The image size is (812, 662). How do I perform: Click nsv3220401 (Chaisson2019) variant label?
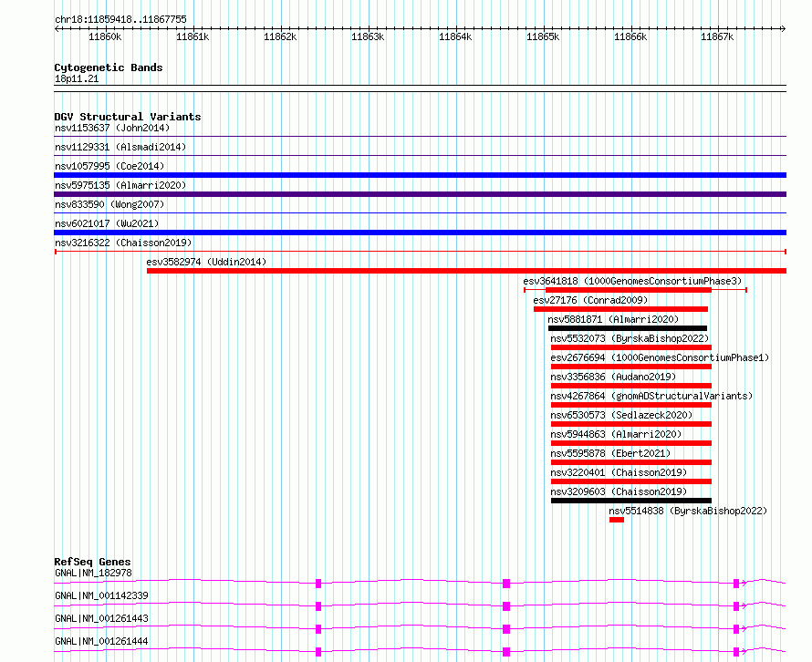tap(619, 472)
